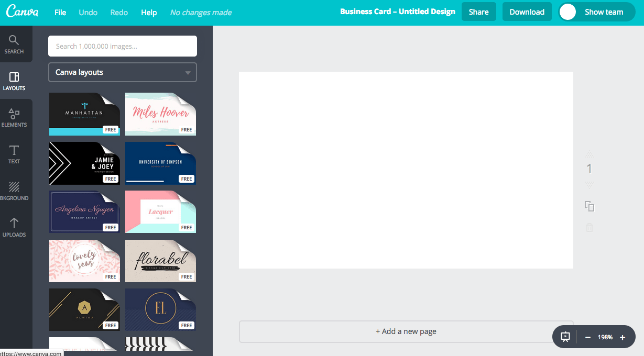Viewport: 644px width, 356px height.
Task: Click the design title Business Card – Untitled Design
Action: click(398, 12)
